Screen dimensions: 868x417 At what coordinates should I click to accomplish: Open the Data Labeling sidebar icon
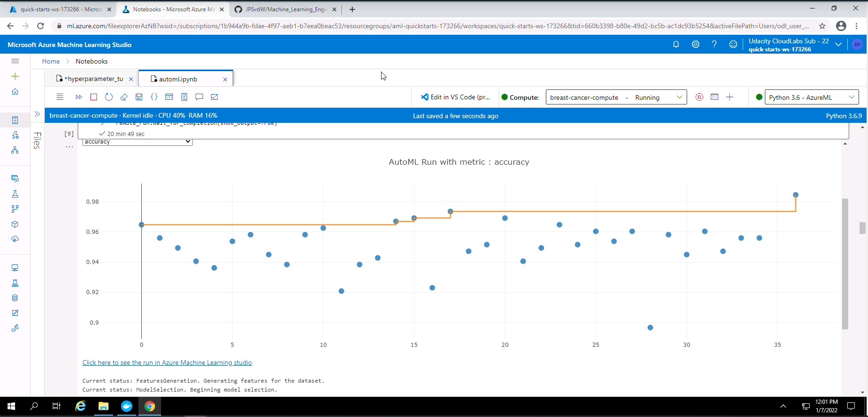point(15,313)
